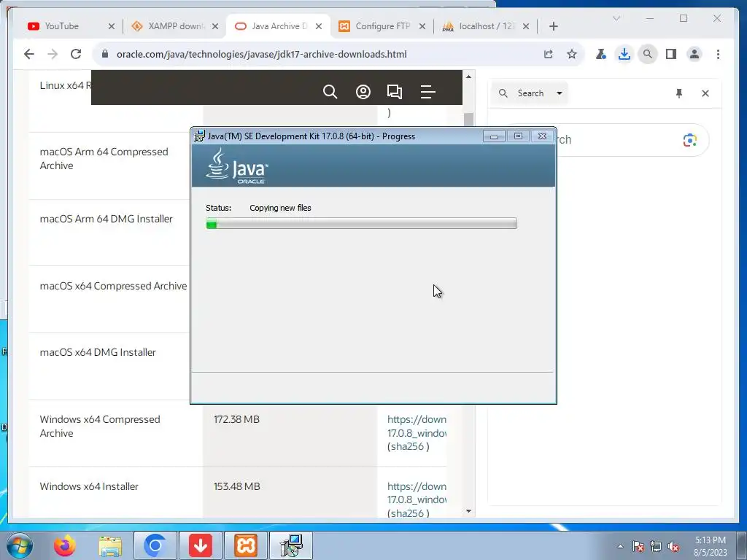747x560 pixels.
Task: Open muted volume tray icon
Action: (673, 546)
